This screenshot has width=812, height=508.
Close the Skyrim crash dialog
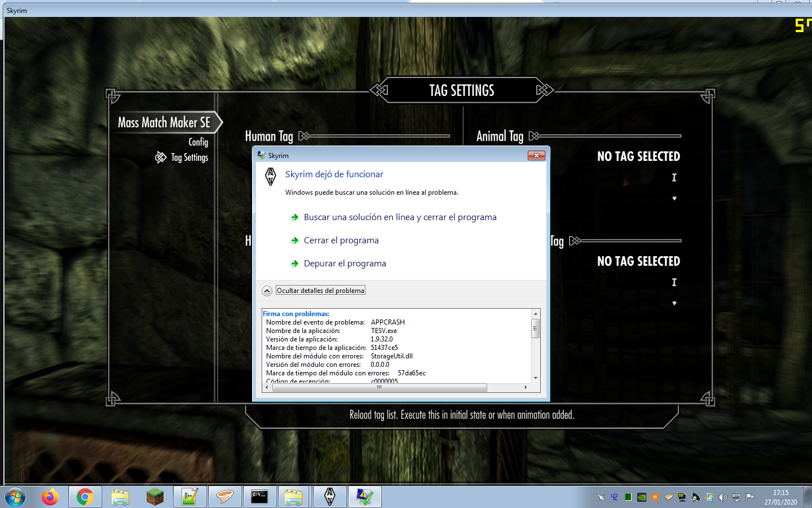click(x=536, y=155)
